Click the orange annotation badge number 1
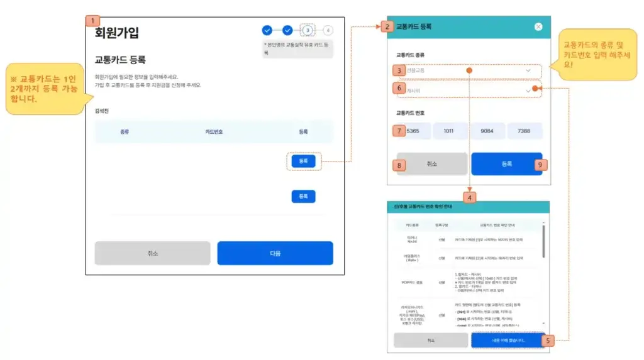 tap(92, 21)
